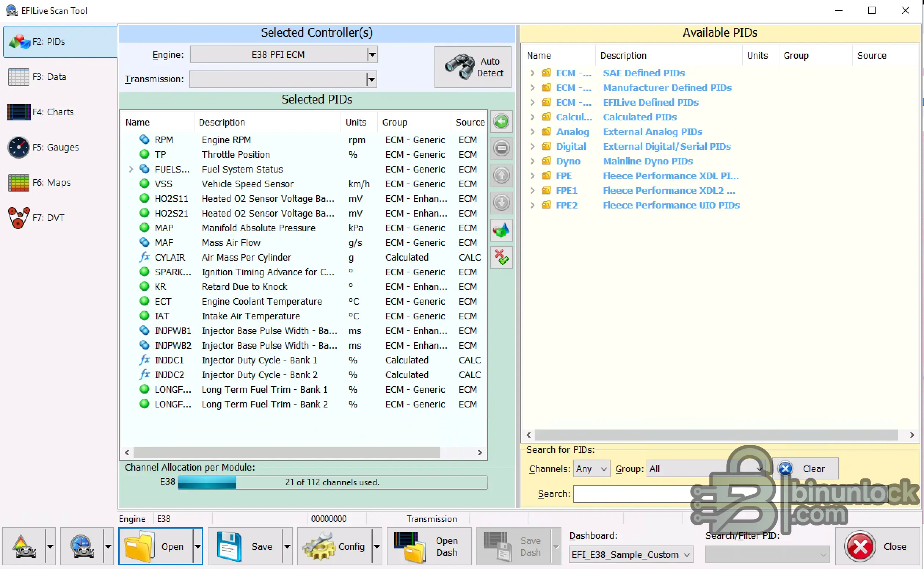The image size is (924, 569).
Task: Expand the Fleece Performance UIO PIDs group
Action: tap(532, 205)
